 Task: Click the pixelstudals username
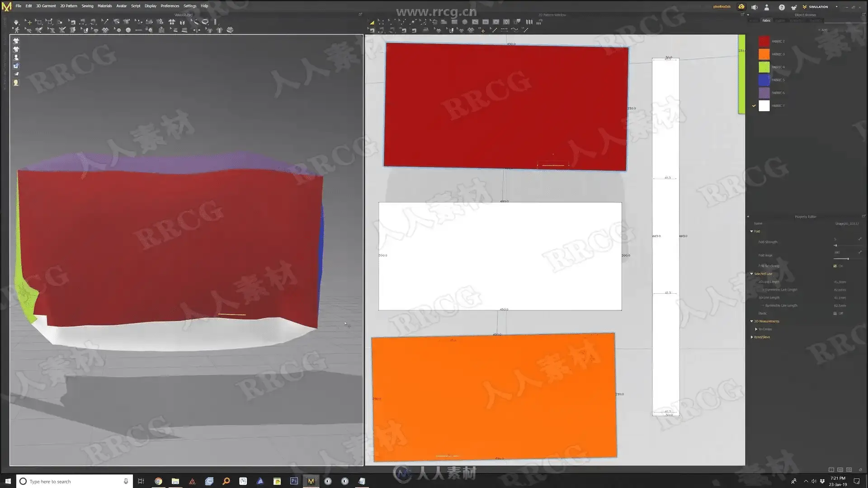click(x=722, y=7)
